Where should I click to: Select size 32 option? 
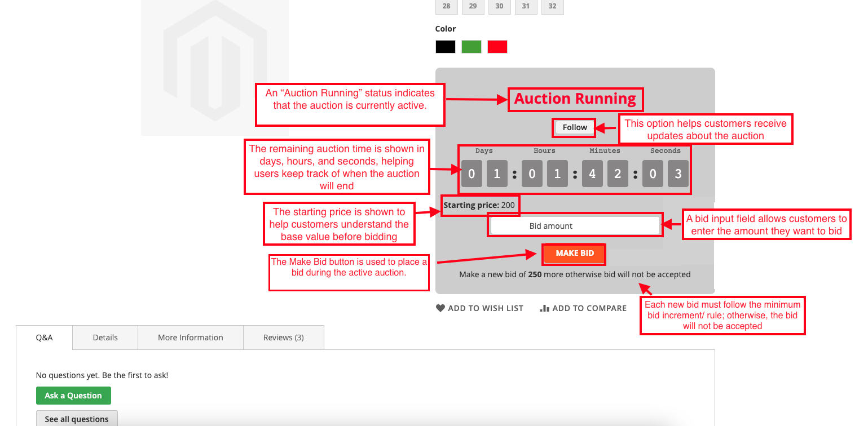(x=552, y=6)
